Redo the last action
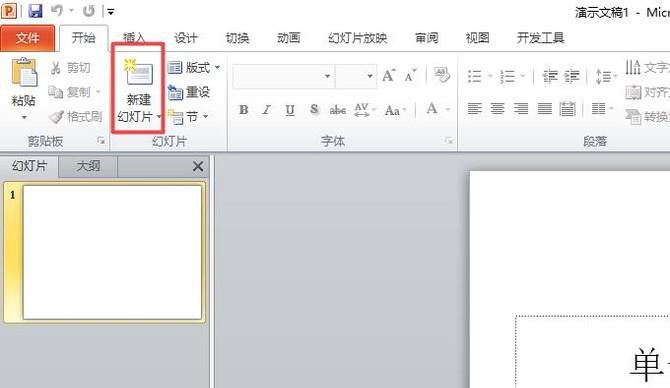Viewport: 670px width, 388px height. click(88, 11)
